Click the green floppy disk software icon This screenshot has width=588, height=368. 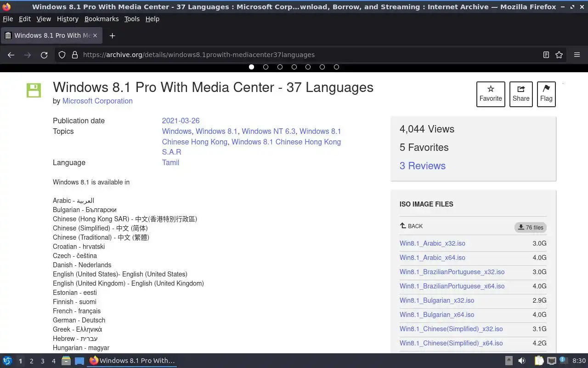click(34, 90)
